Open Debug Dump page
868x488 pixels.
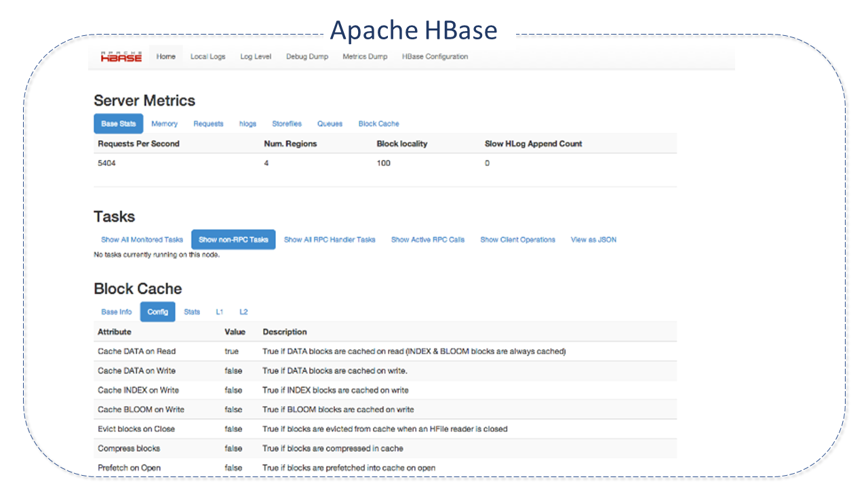pyautogui.click(x=307, y=57)
